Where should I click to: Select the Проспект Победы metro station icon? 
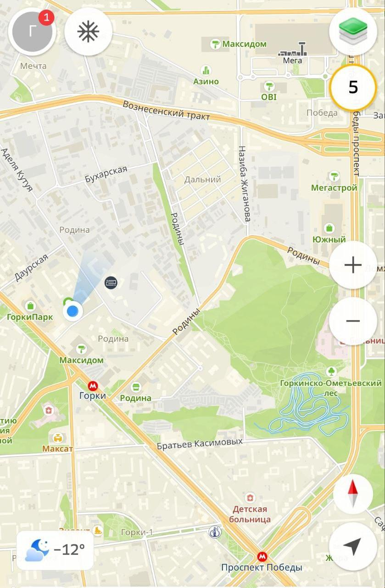262,557
